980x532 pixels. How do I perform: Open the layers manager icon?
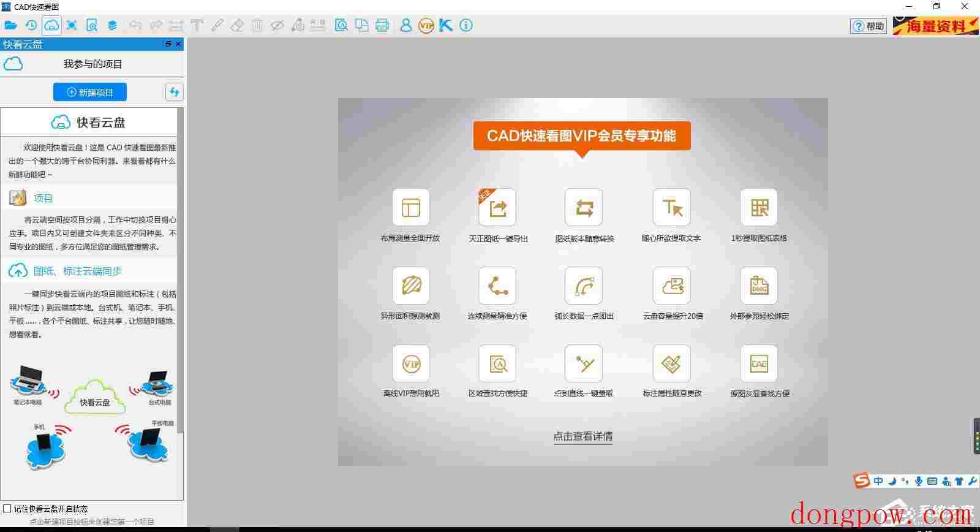pyautogui.click(x=112, y=25)
